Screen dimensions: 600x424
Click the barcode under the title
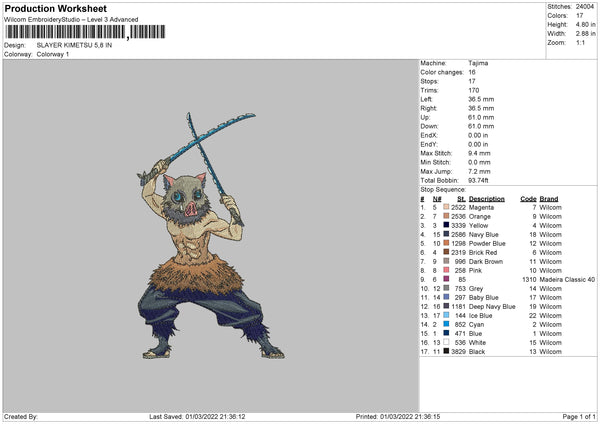[85, 32]
